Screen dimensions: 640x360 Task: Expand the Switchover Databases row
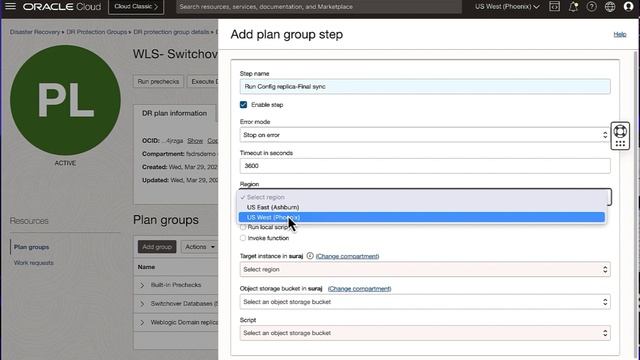point(142,304)
